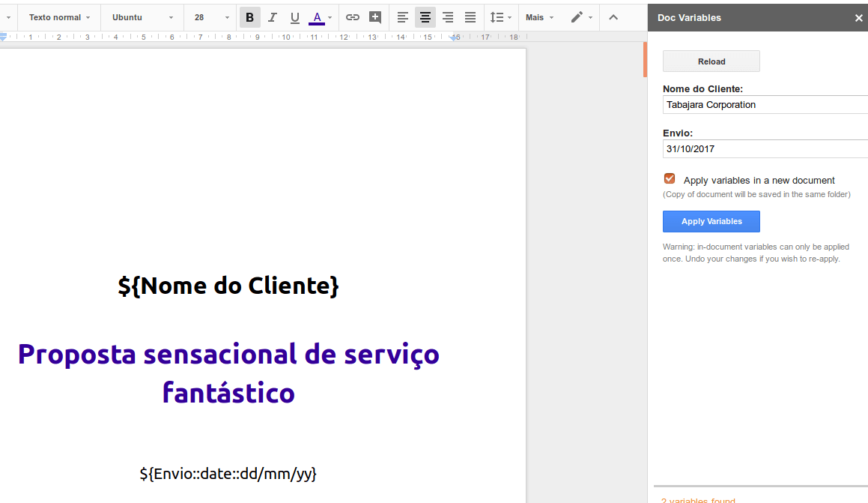Viewport: 868px width, 503px height.
Task: Right-align the text
Action: pyautogui.click(x=447, y=16)
